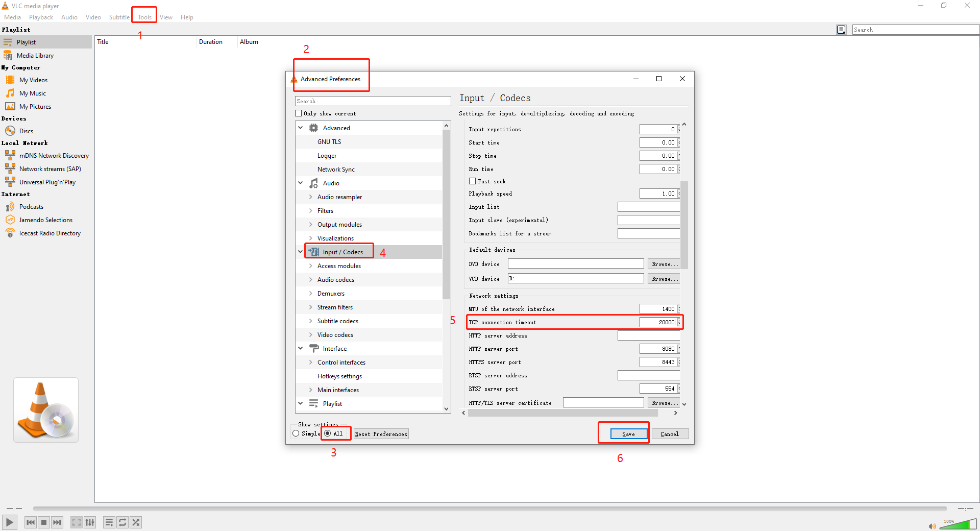Image resolution: width=980 pixels, height=531 pixels.
Task: Click Browse for HTTP/TLS server certificate
Action: click(664, 403)
